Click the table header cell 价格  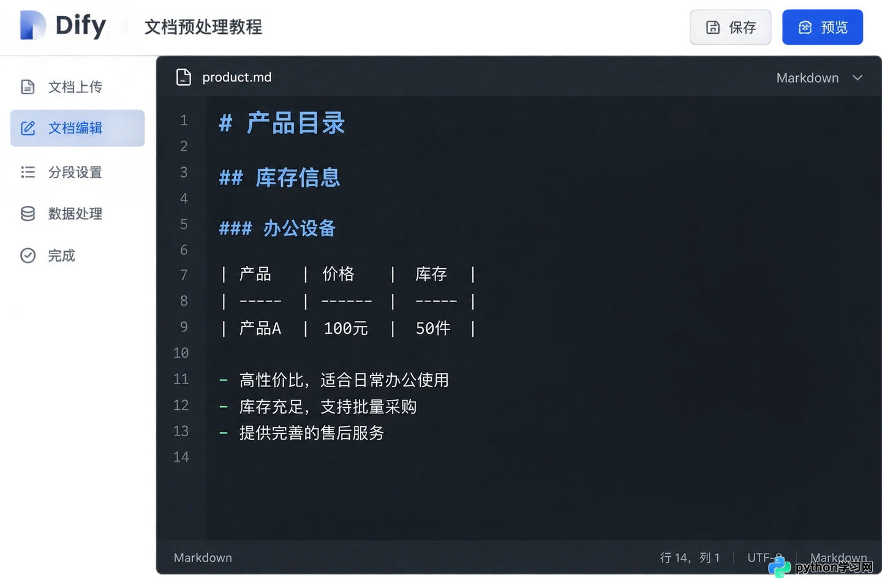coord(338,274)
